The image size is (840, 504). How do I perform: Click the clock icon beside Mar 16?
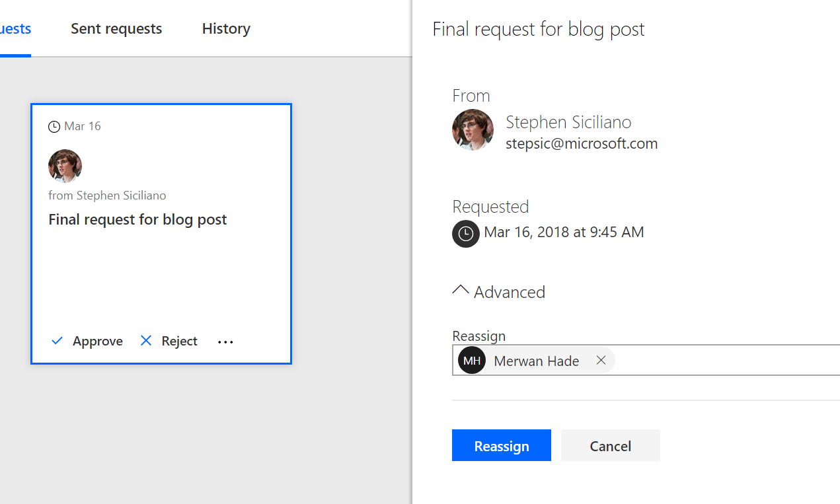pyautogui.click(x=54, y=126)
